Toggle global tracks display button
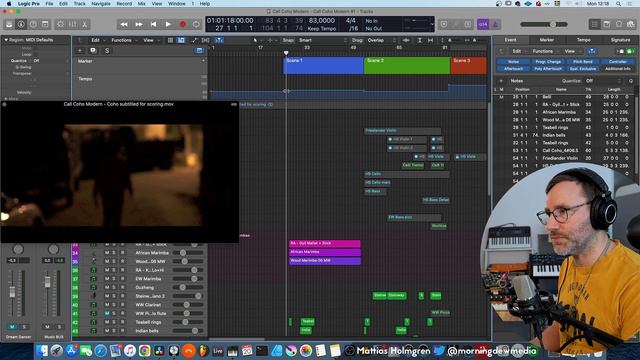 (199, 51)
